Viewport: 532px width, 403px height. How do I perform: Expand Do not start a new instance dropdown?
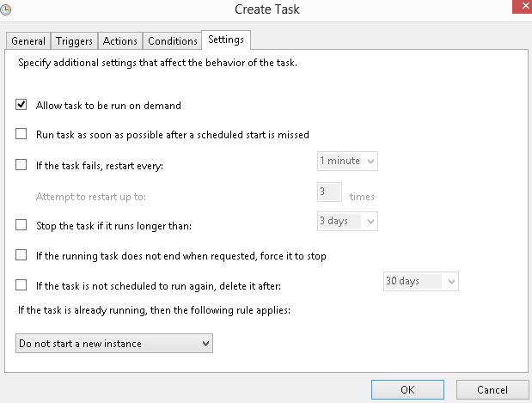(x=114, y=344)
